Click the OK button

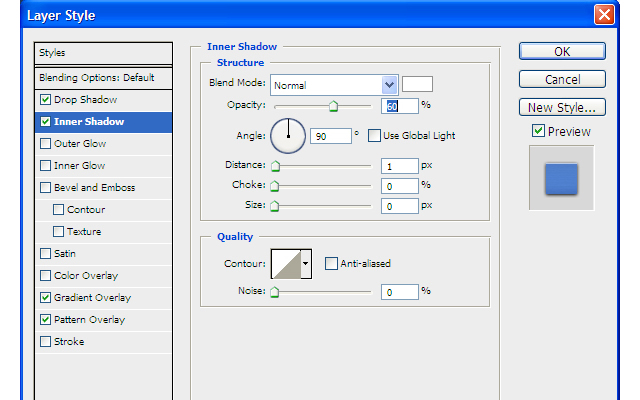562,52
